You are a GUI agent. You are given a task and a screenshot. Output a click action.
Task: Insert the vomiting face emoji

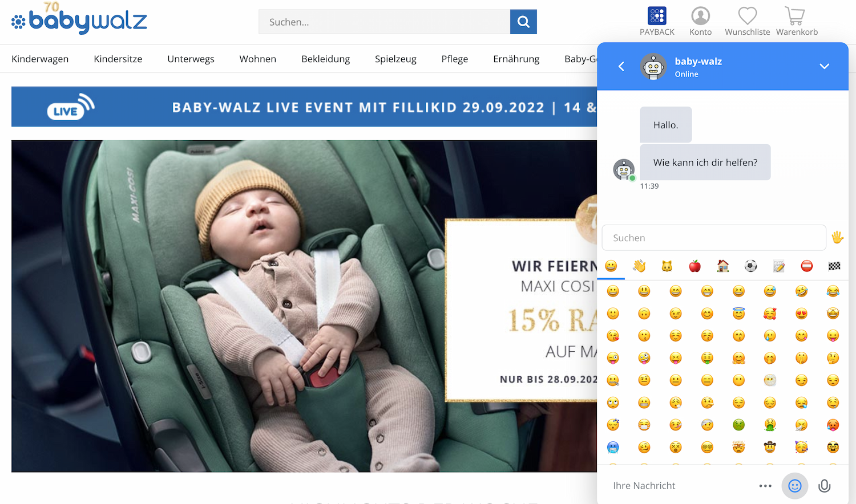[770, 425]
